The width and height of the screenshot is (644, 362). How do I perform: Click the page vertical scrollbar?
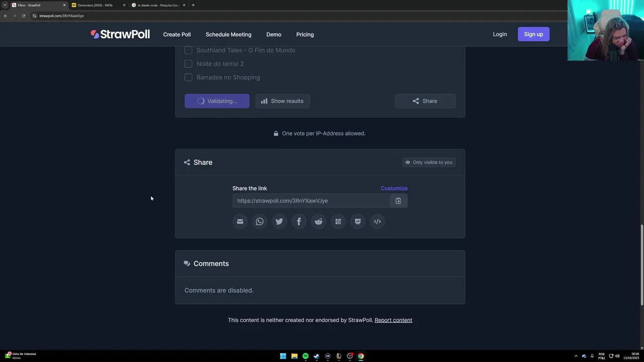click(x=641, y=264)
